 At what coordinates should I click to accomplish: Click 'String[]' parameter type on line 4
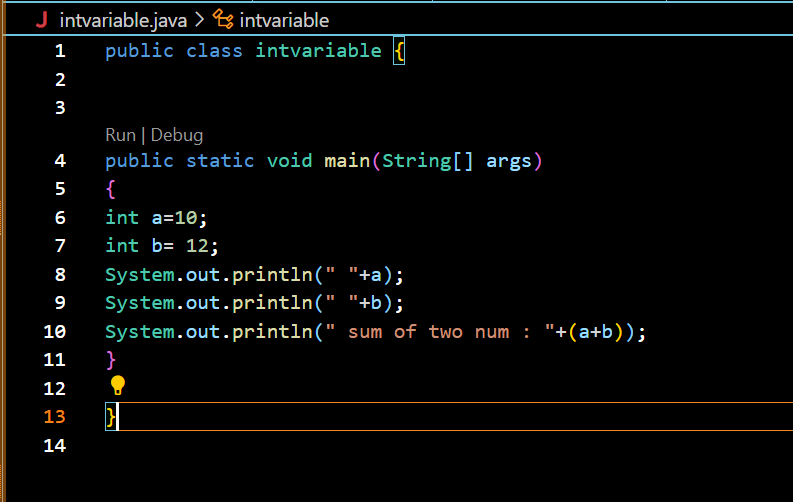click(x=428, y=161)
